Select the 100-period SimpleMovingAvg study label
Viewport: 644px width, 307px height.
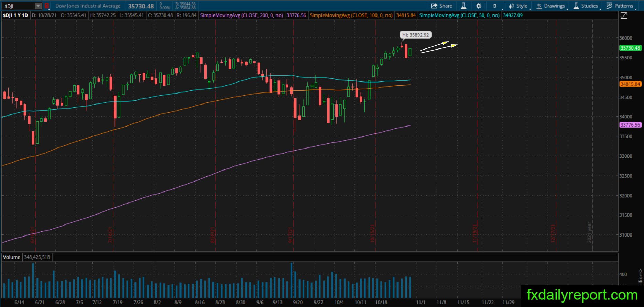pos(351,15)
